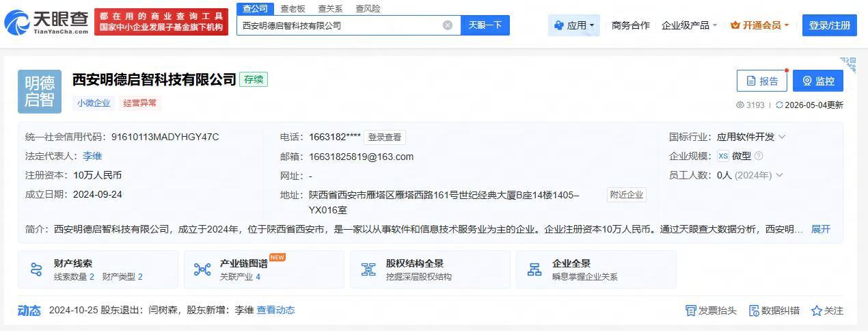
Task: Click the report document icon
Action: click(x=751, y=81)
